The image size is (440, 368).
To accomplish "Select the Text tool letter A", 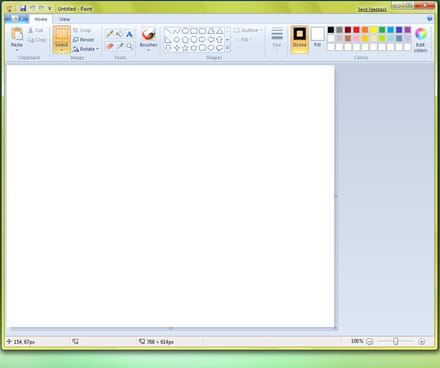I will [129, 34].
